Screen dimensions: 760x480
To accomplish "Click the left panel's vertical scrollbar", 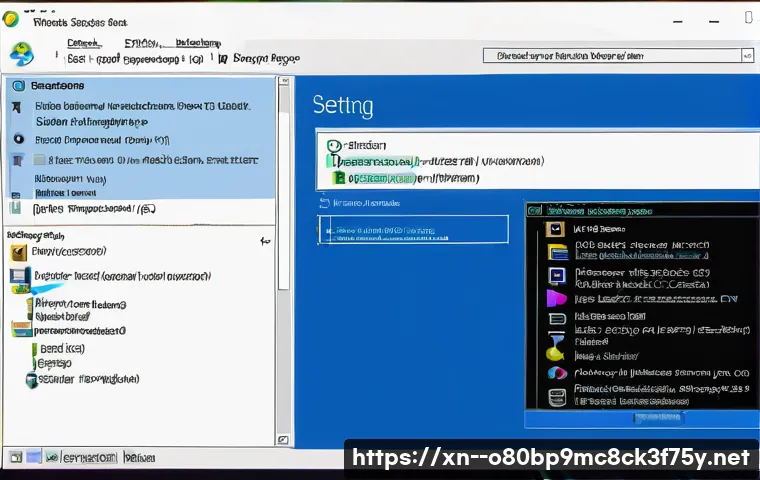I will point(284,200).
